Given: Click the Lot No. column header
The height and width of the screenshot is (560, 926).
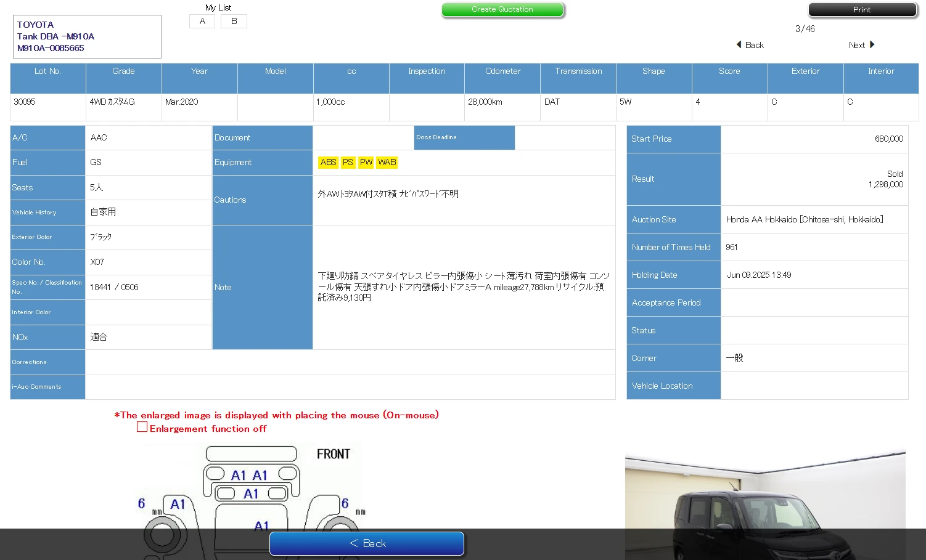Looking at the screenshot, I should click(x=48, y=71).
